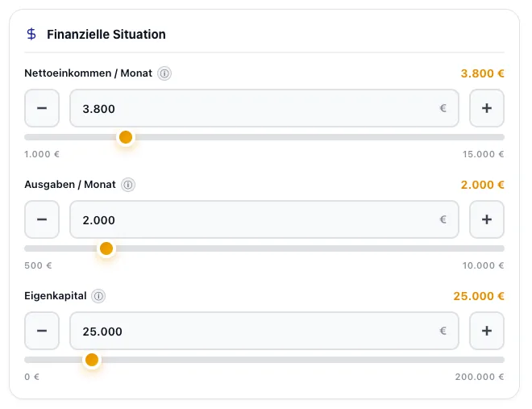Increase Nettoeinkommen with the plus button
The height and width of the screenshot is (409, 532).
coord(487,108)
